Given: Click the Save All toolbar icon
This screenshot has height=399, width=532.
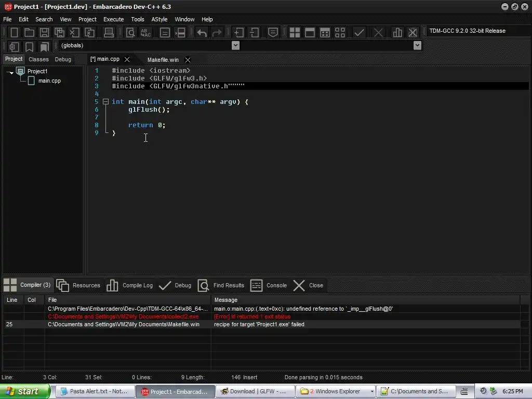Looking at the screenshot, I should point(59,33).
